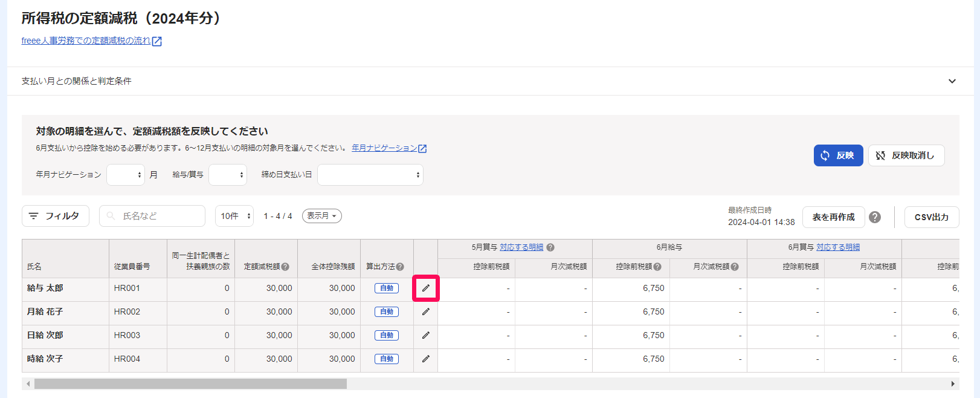Click the right arrow of horizontal scrollbar
The image size is (980, 398).
(953, 384)
